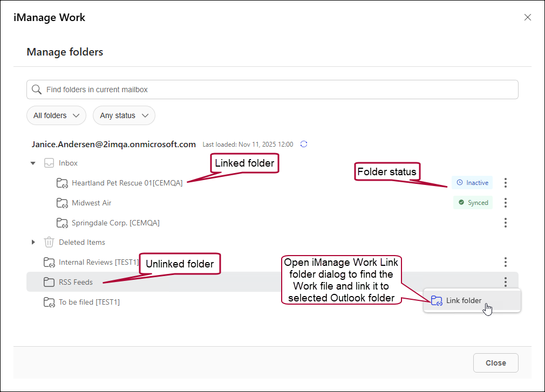This screenshot has width=545, height=392.
Task: Open more options for Midwest Air
Action: (x=505, y=203)
